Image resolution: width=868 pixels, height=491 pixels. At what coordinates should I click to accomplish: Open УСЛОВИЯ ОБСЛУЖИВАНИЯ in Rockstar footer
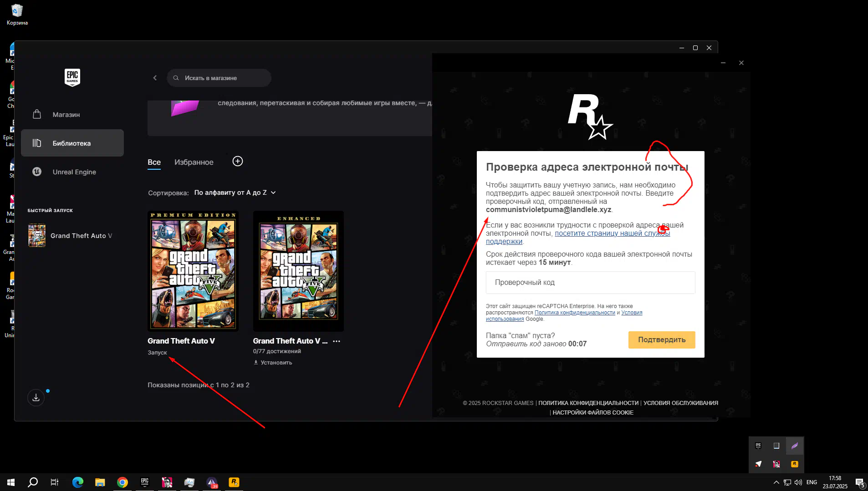(x=680, y=403)
